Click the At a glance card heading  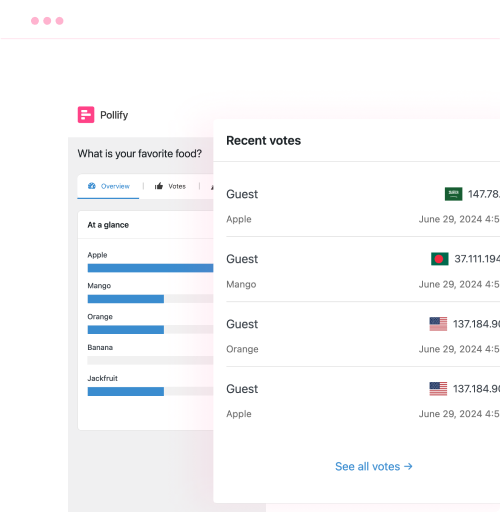pyautogui.click(x=108, y=225)
